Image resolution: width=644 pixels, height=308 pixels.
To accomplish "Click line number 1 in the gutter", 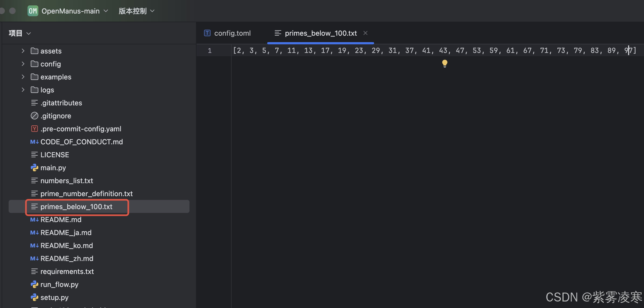I will (x=210, y=51).
